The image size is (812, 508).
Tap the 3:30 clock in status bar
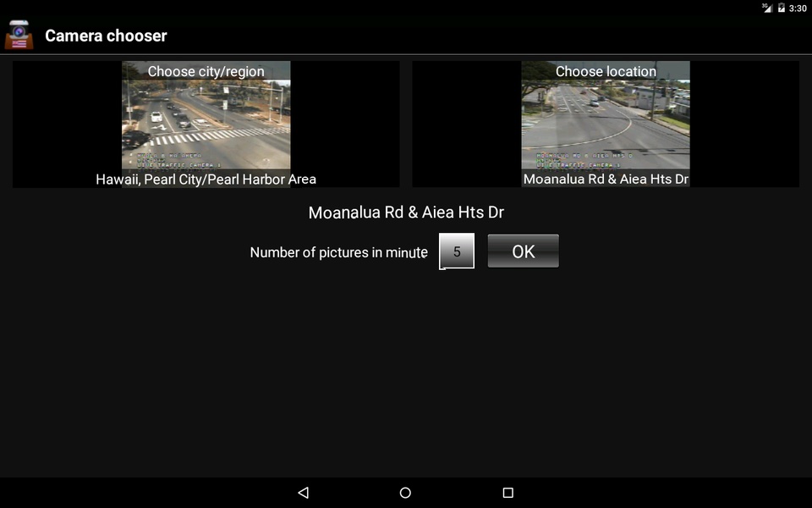[798, 8]
